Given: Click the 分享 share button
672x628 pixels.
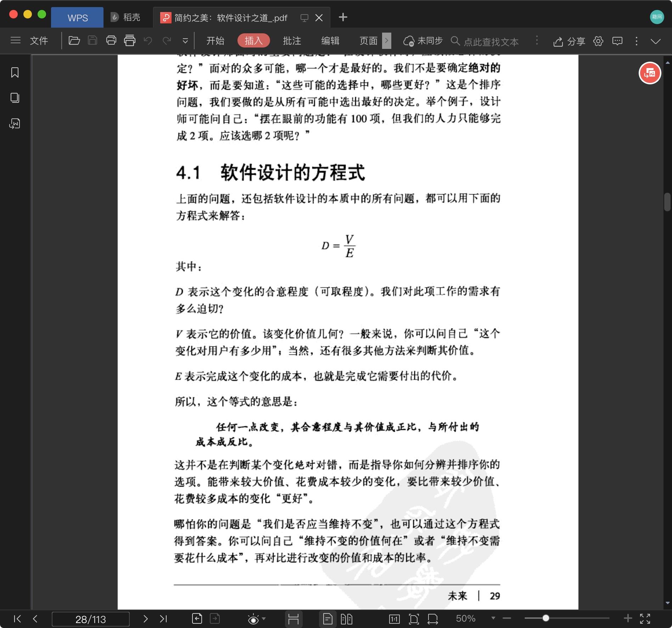Looking at the screenshot, I should [569, 41].
